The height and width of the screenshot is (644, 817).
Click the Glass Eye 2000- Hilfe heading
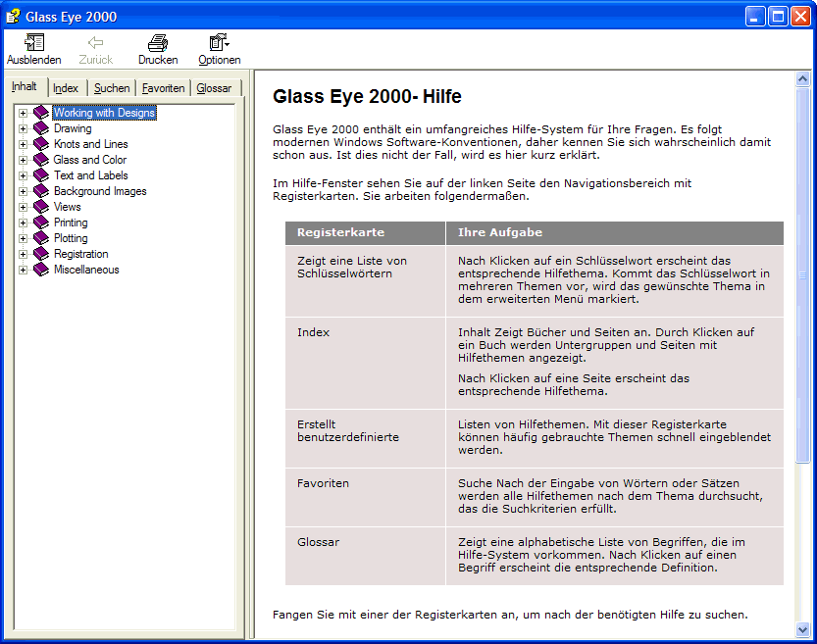[368, 96]
